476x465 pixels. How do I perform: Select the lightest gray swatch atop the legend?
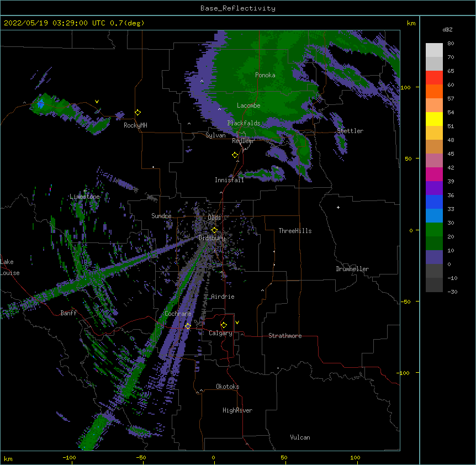tap(434, 50)
